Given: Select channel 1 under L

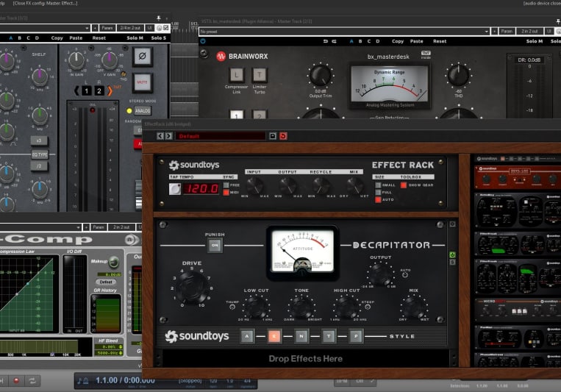Looking at the screenshot, I should [x=86, y=91].
